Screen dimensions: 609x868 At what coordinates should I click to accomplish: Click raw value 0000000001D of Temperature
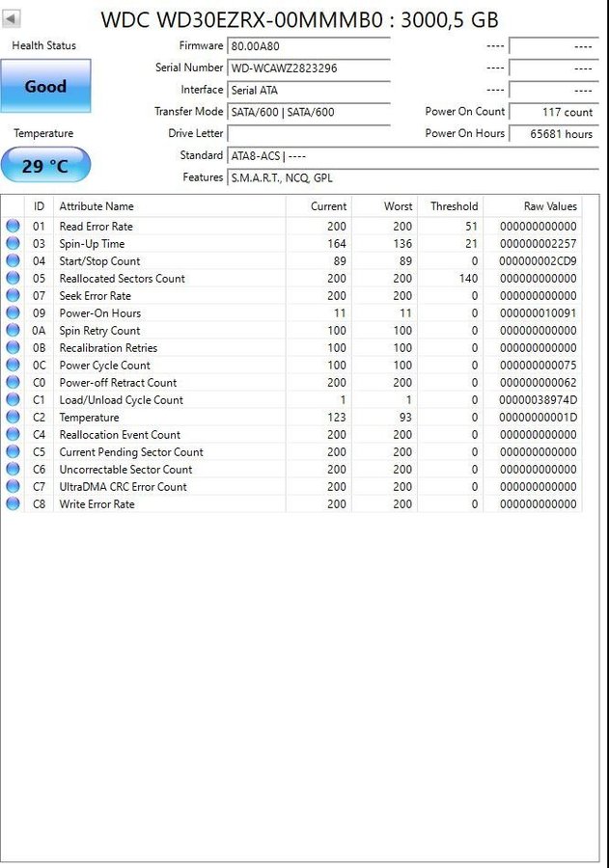pyautogui.click(x=538, y=418)
